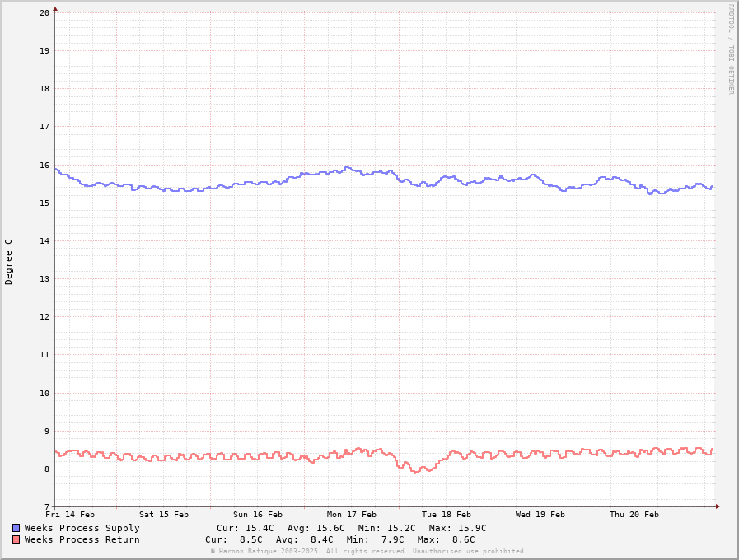The image size is (739, 560).
Task: Click the "Tue 18 Feb" date label
Action: tap(446, 515)
